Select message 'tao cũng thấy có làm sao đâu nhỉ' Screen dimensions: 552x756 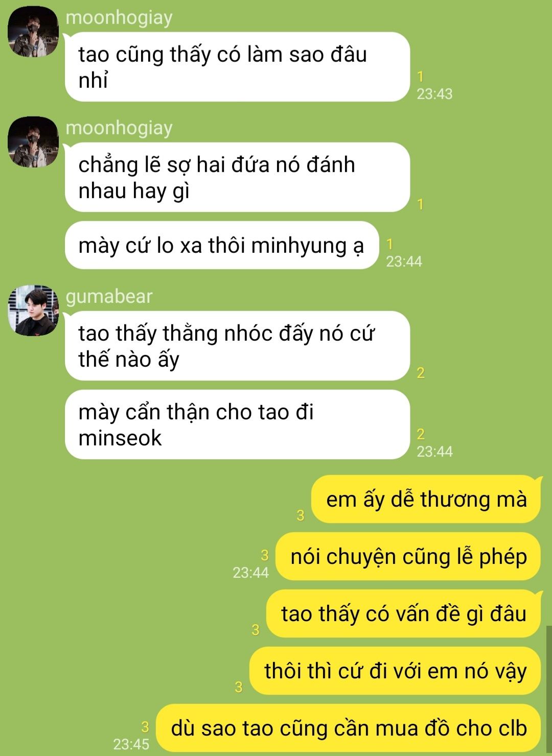[238, 67]
